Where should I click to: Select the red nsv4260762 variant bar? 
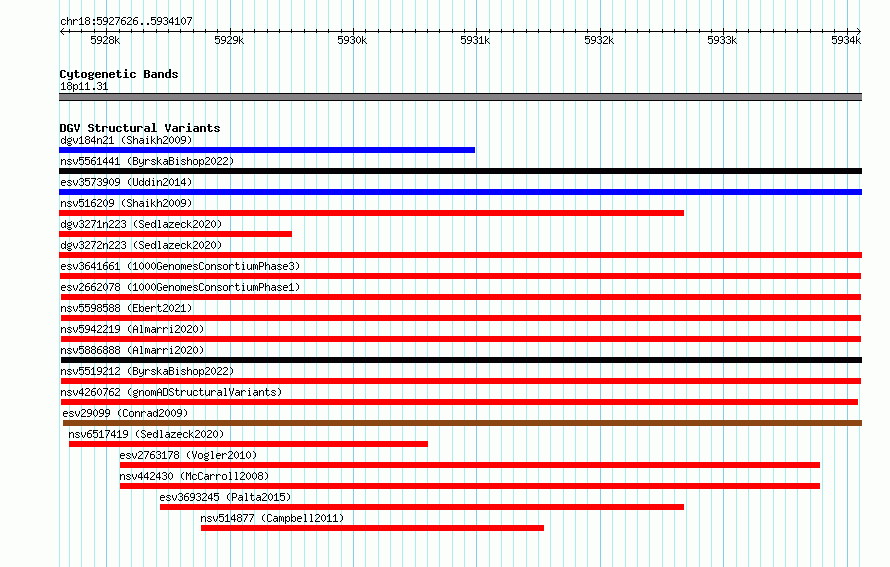click(459, 402)
